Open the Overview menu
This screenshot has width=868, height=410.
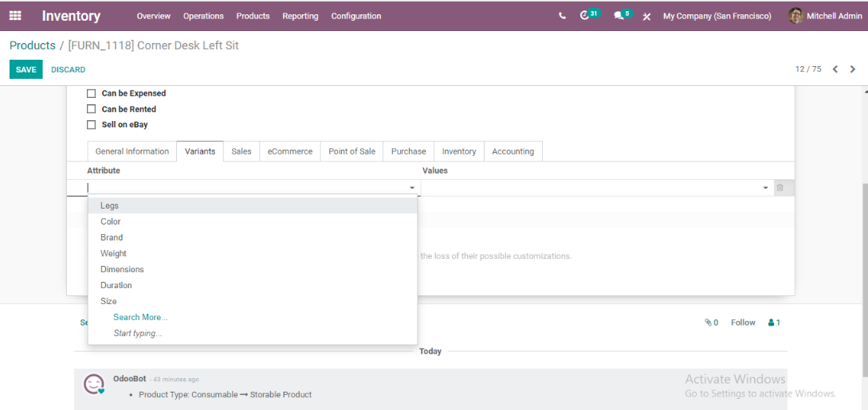pyautogui.click(x=153, y=16)
